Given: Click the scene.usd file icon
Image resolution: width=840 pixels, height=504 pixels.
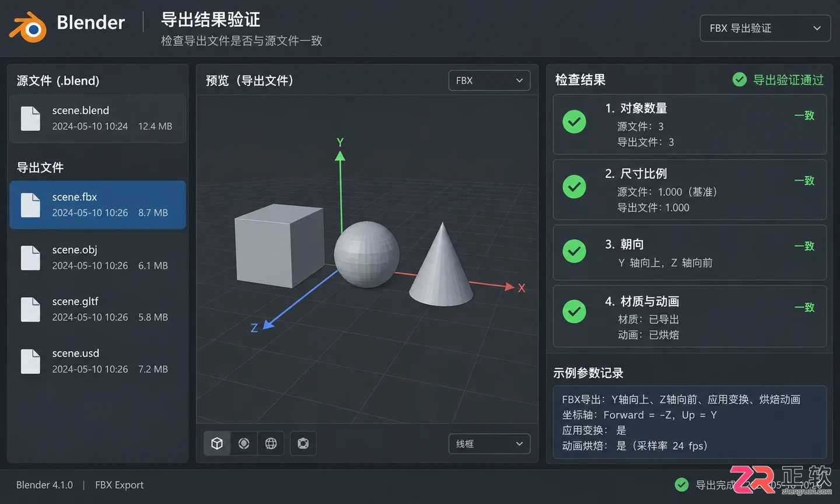Looking at the screenshot, I should (x=30, y=361).
